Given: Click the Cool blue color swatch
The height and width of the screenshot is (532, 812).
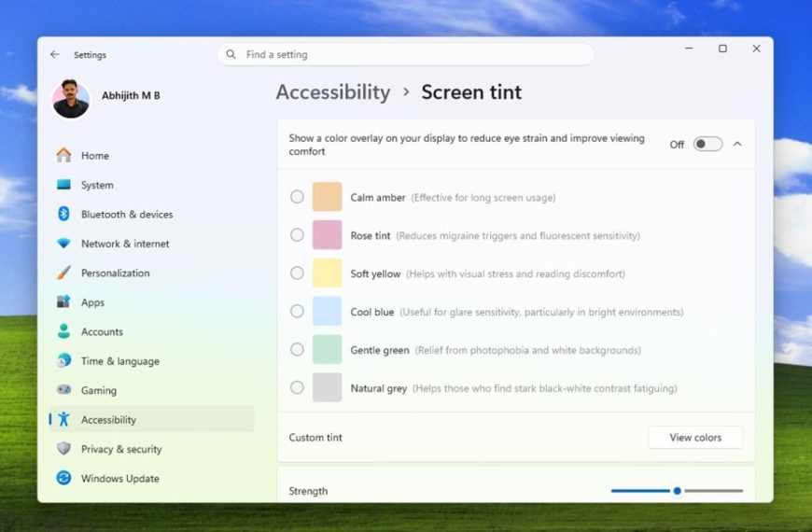Looking at the screenshot, I should [x=327, y=311].
